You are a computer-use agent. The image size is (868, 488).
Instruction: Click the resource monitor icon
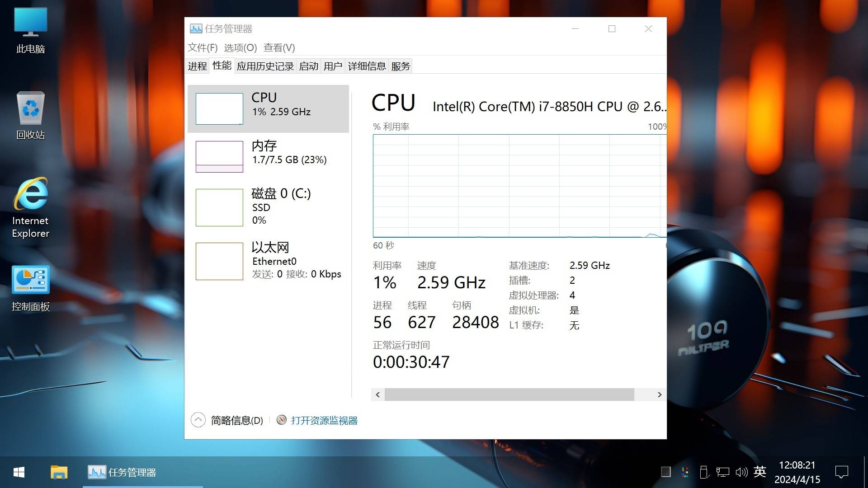click(281, 420)
